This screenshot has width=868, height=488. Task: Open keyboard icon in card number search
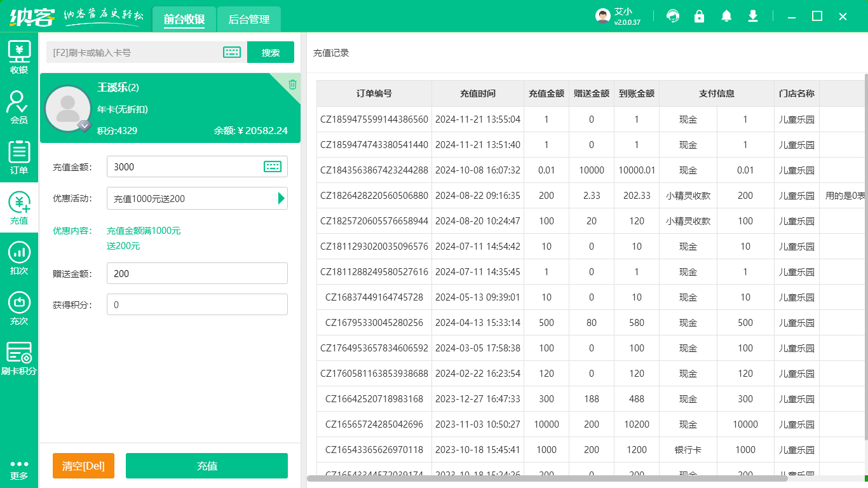coord(232,53)
